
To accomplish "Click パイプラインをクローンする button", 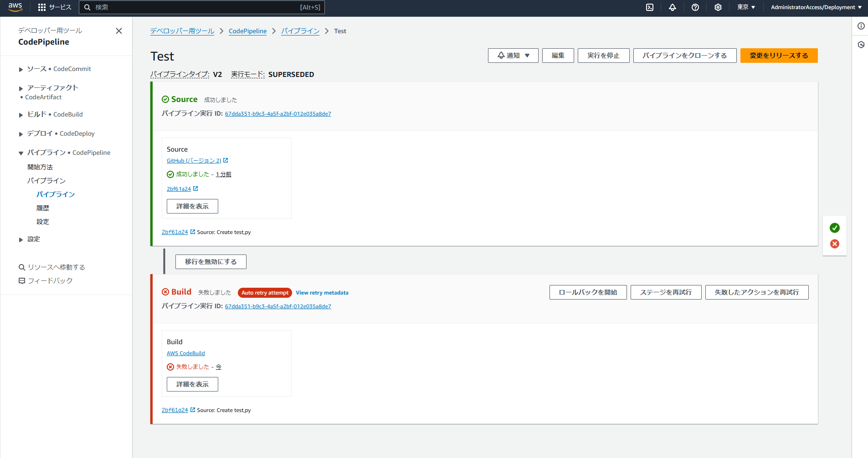I will 685,56.
